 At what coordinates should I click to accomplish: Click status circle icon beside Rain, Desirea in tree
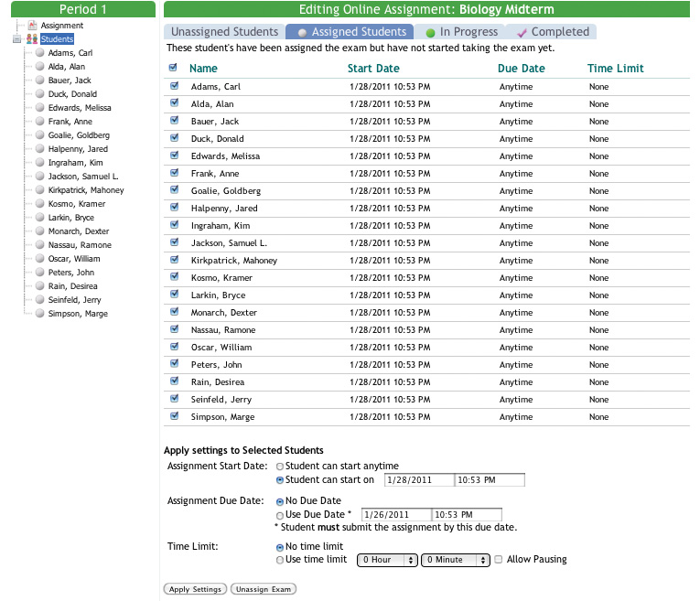pos(40,286)
